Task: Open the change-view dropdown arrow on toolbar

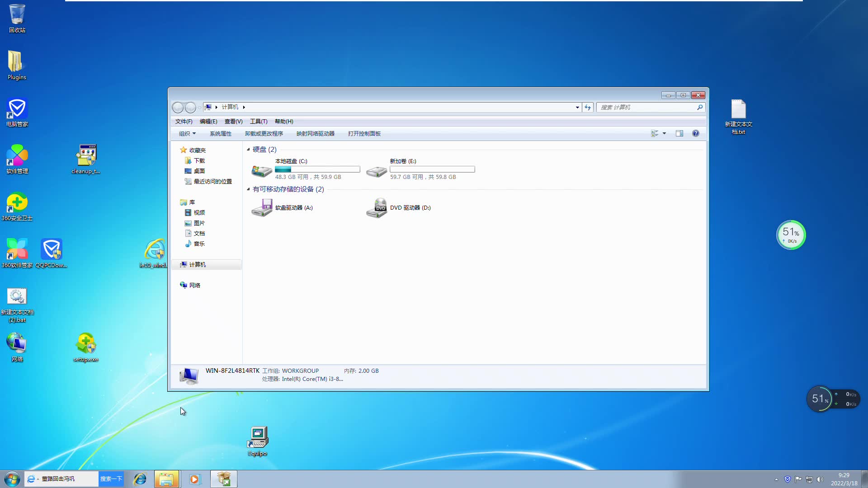Action: coord(664,133)
